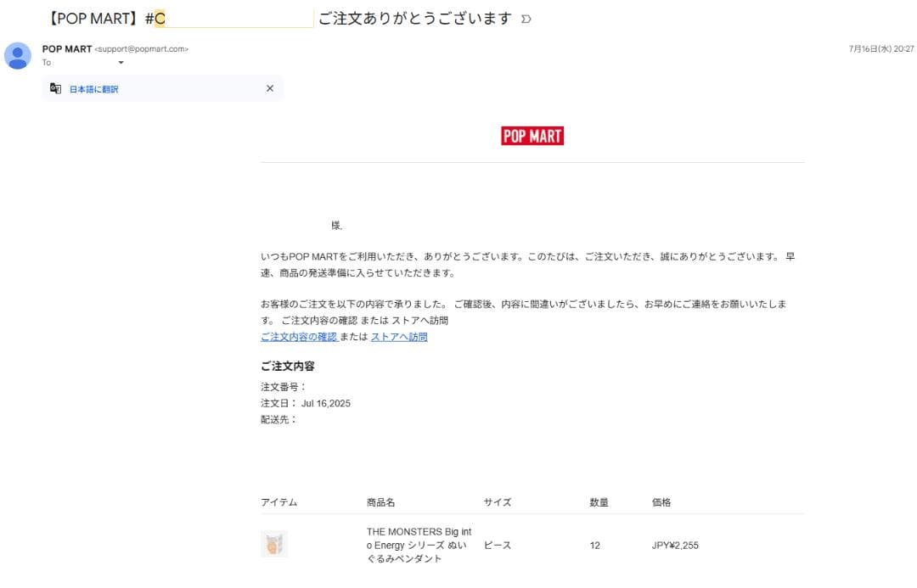Expand recipient details with the To arrow

[x=120, y=62]
